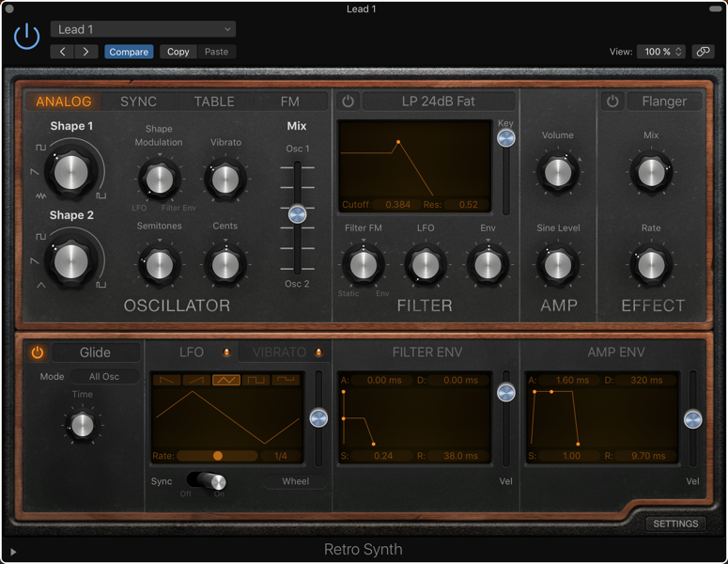Open the LP 24dB Fat filter type menu

(439, 102)
